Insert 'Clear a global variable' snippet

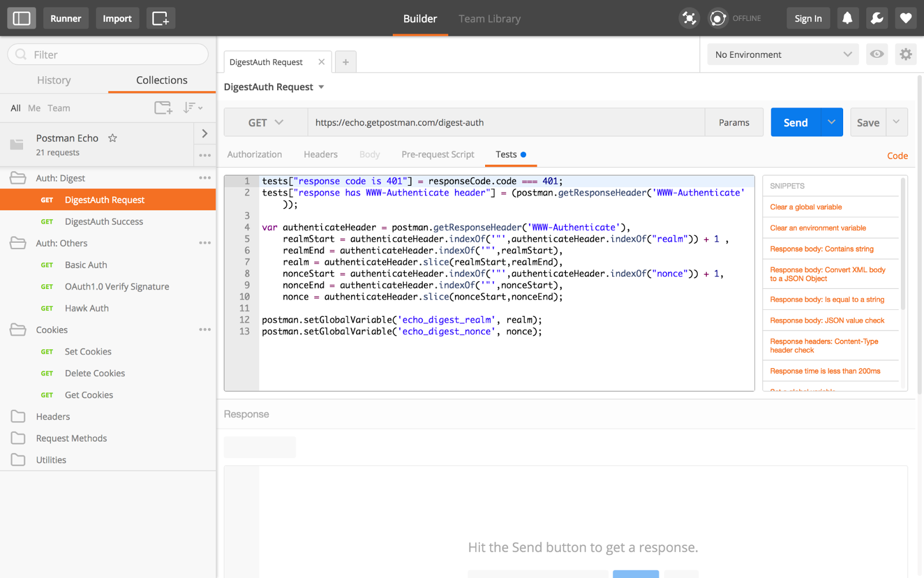tap(806, 207)
